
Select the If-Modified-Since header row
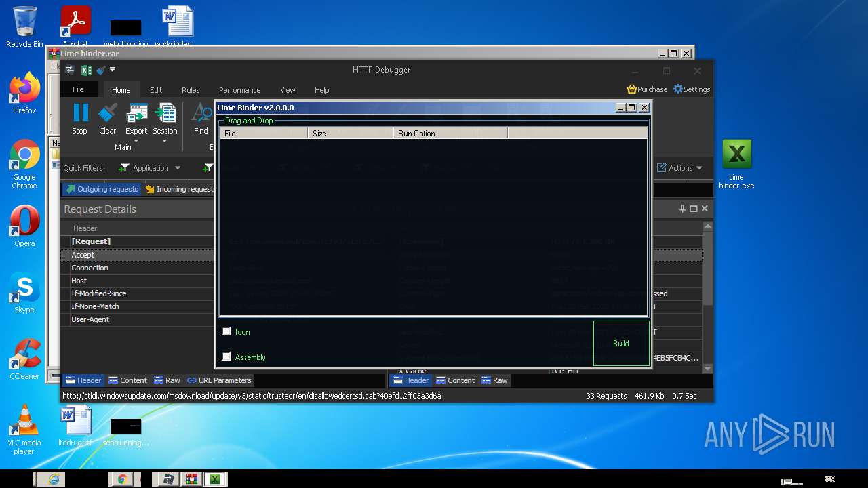pos(138,293)
